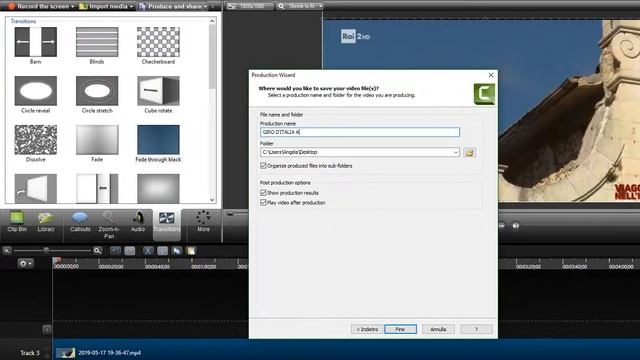Click the add track plus icon
The image size is (640, 360).
pos(47,329)
